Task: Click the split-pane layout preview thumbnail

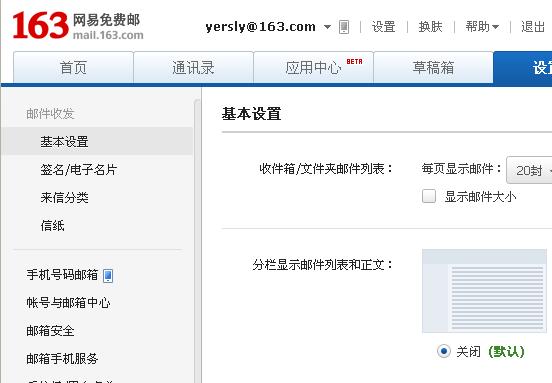Action: click(x=484, y=291)
